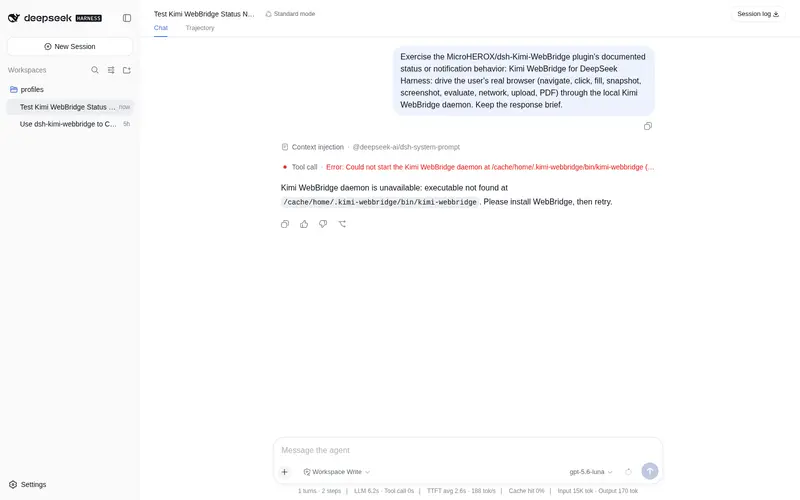Focus the Message the agent input

coord(468,450)
